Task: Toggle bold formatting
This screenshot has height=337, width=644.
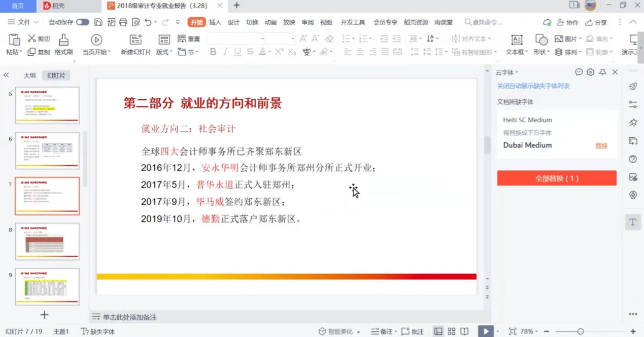Action: coord(213,52)
